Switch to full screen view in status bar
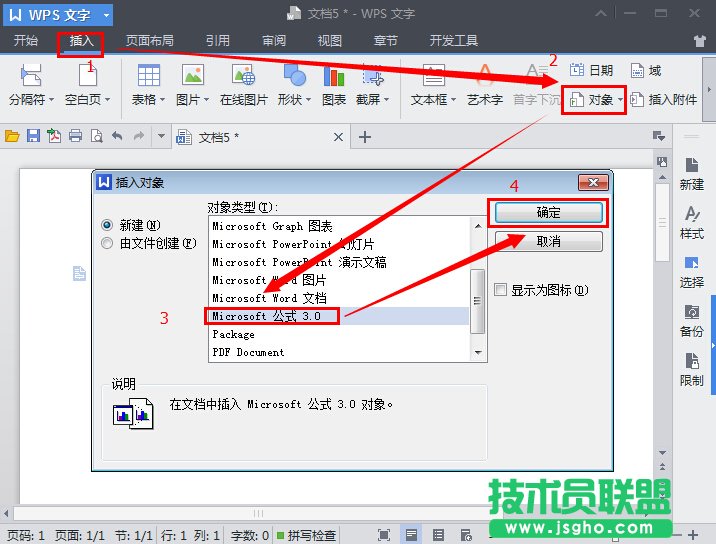716x544 pixels. (x=384, y=535)
